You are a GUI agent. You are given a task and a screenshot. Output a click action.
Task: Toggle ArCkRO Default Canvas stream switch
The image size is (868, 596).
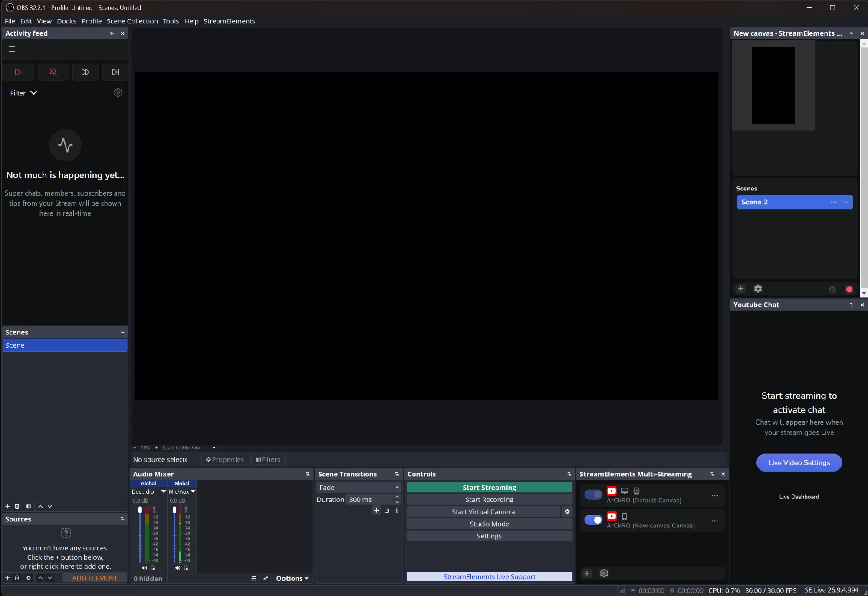(593, 494)
